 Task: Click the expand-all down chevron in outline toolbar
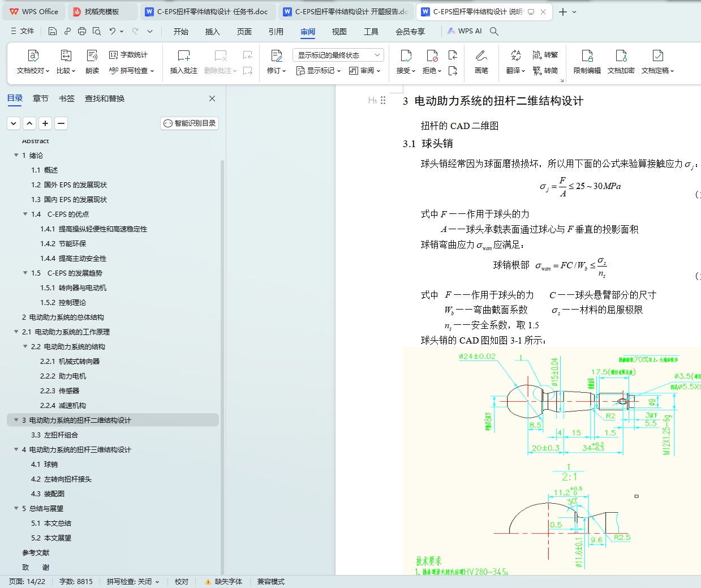click(x=14, y=123)
